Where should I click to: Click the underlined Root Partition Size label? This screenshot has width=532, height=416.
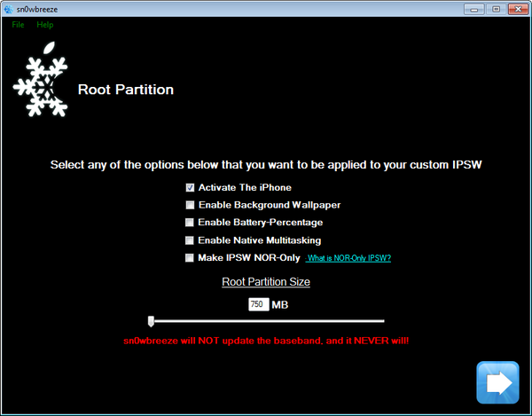(266, 282)
